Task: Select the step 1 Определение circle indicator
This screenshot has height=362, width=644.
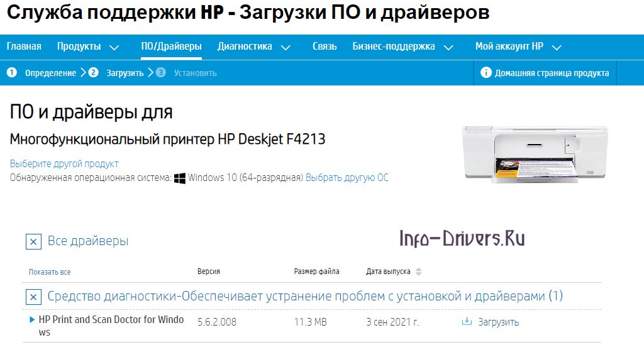Action: pos(11,73)
